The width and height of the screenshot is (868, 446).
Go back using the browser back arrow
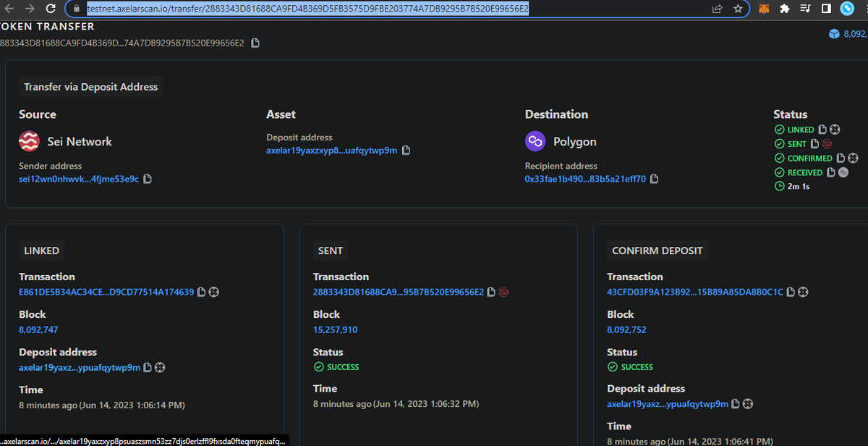point(10,9)
